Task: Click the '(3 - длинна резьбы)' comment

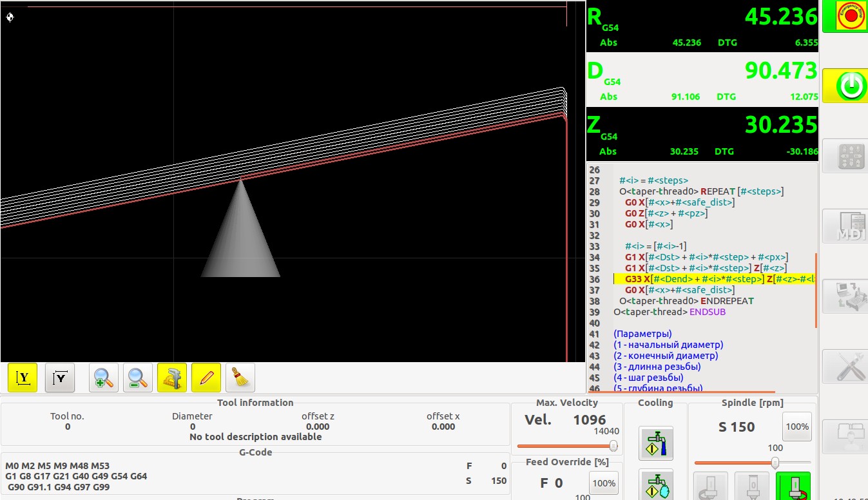Action: click(657, 367)
